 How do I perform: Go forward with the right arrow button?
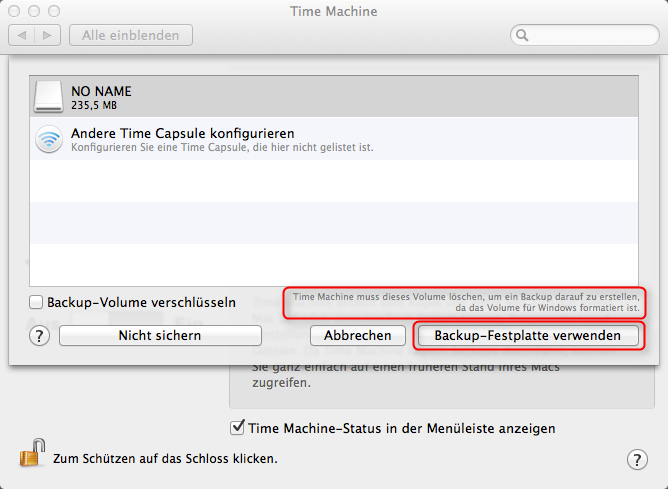coord(47,35)
